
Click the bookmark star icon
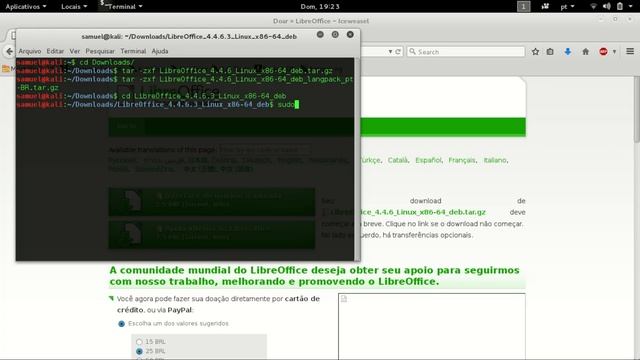coord(536,52)
